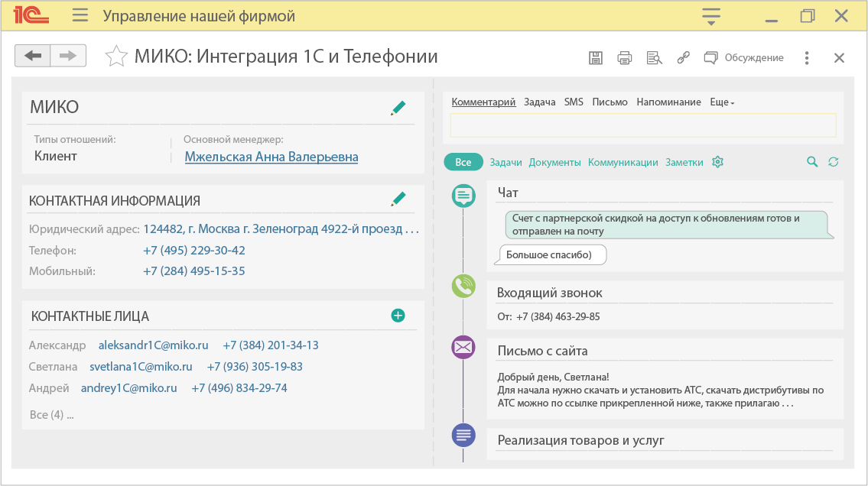Open the three-dot more options menu
This screenshot has height=486, width=868.
click(x=807, y=57)
